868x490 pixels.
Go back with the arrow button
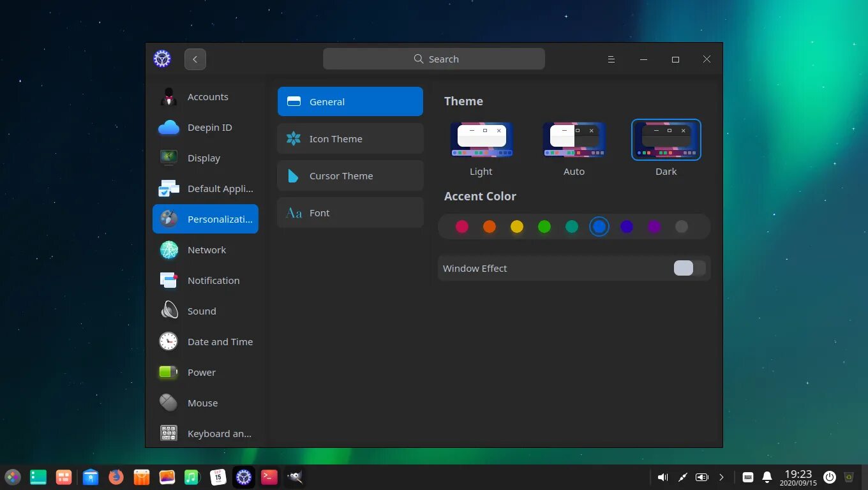coord(195,59)
